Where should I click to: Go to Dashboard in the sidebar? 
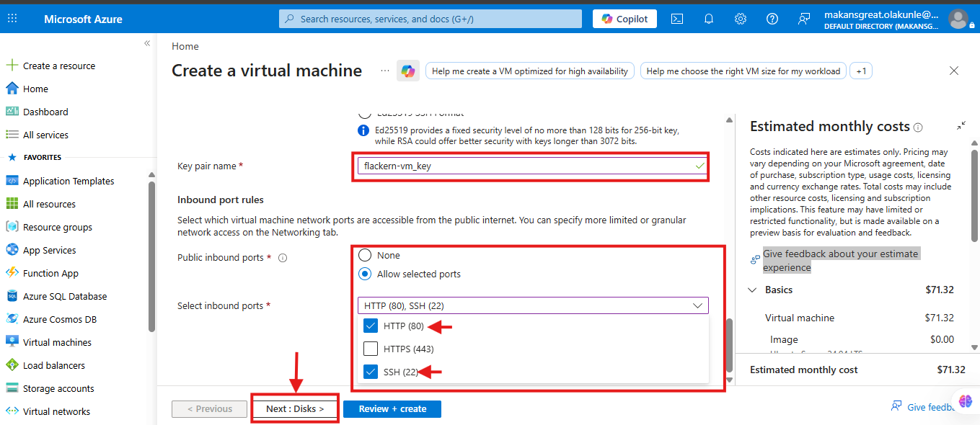tap(45, 112)
